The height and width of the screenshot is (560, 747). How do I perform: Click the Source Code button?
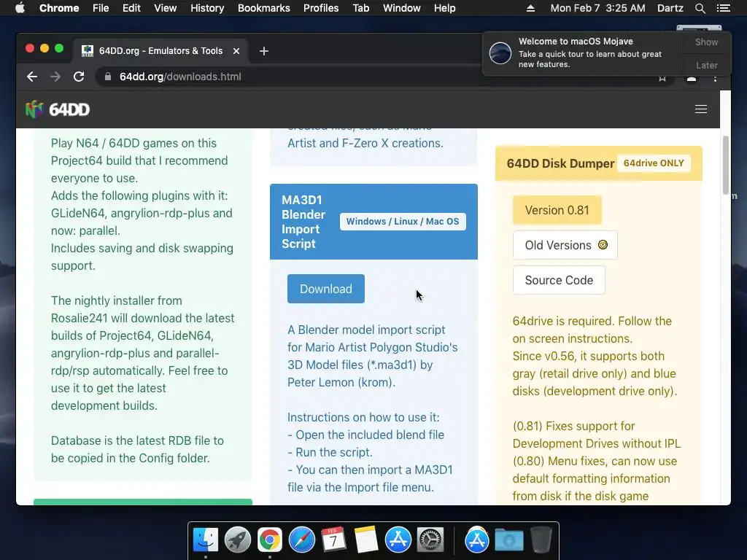[559, 280]
